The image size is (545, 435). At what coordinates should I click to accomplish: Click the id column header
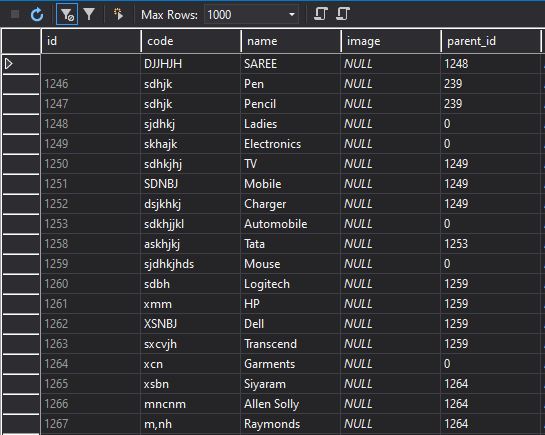click(91, 41)
